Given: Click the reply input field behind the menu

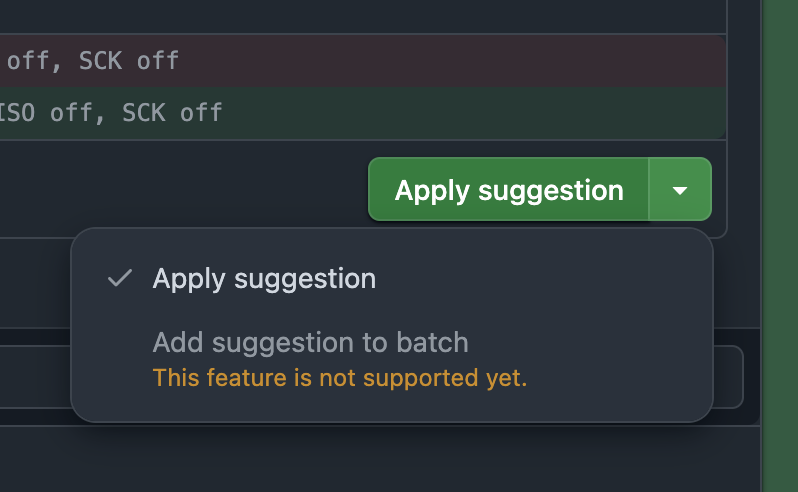Looking at the screenshot, I should click(x=728, y=377).
